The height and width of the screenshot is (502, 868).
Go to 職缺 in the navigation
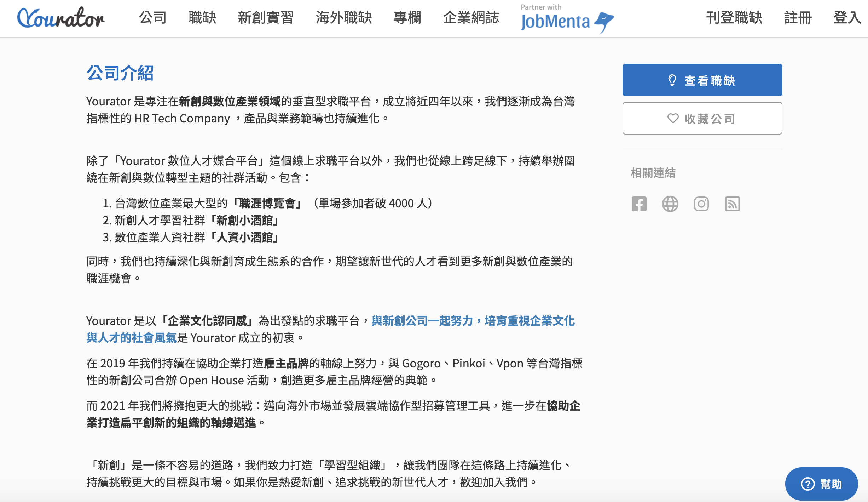point(202,17)
